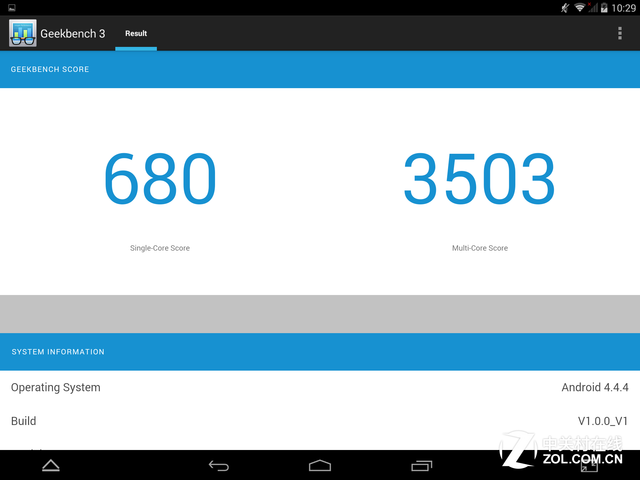
Task: Select the Result tab
Action: point(136,33)
